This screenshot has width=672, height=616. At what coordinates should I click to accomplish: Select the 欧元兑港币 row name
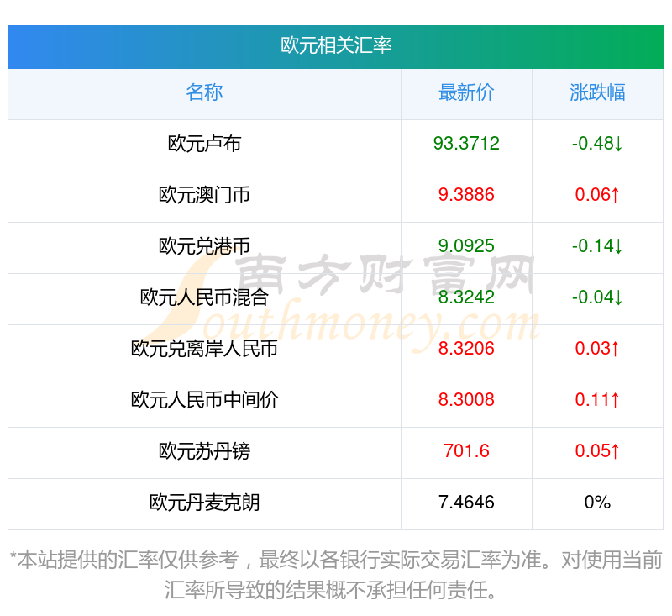point(204,246)
